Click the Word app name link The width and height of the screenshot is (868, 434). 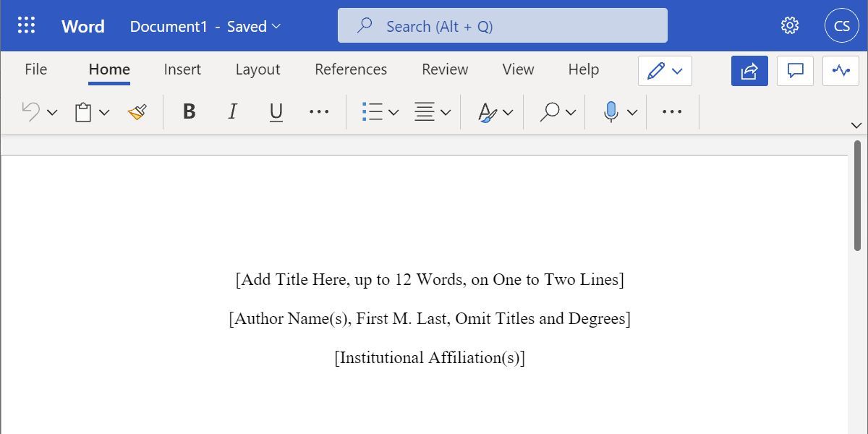coord(83,26)
